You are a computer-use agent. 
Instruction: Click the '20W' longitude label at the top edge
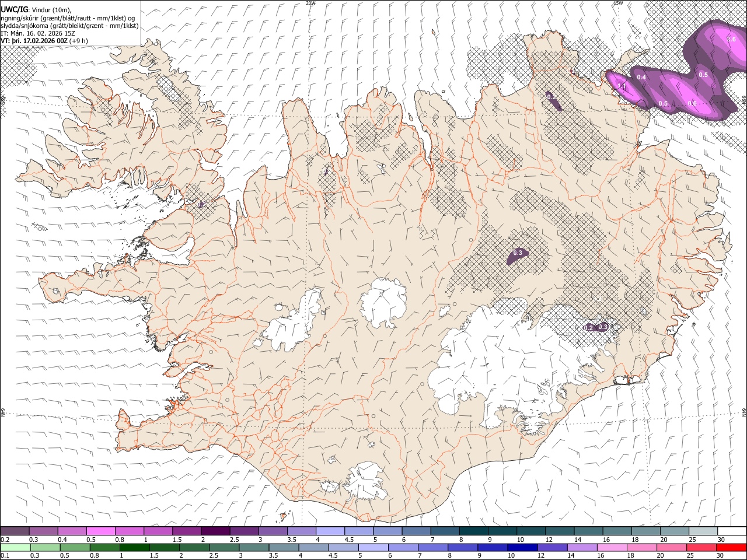coord(310,3)
